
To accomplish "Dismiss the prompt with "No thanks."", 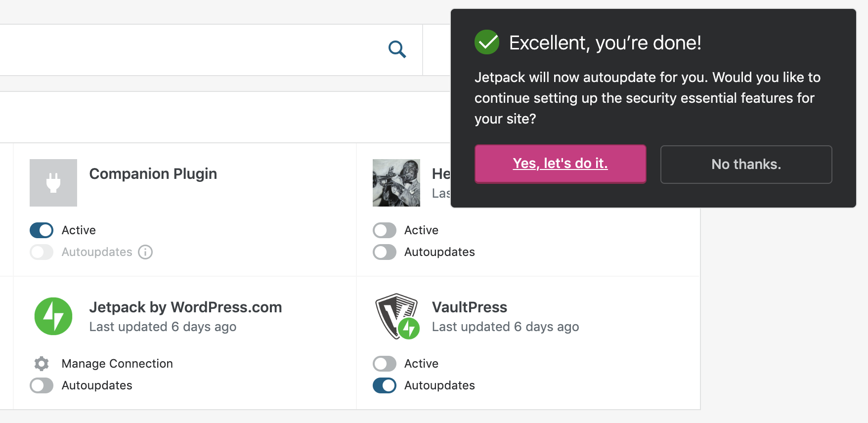I will pyautogui.click(x=746, y=164).
